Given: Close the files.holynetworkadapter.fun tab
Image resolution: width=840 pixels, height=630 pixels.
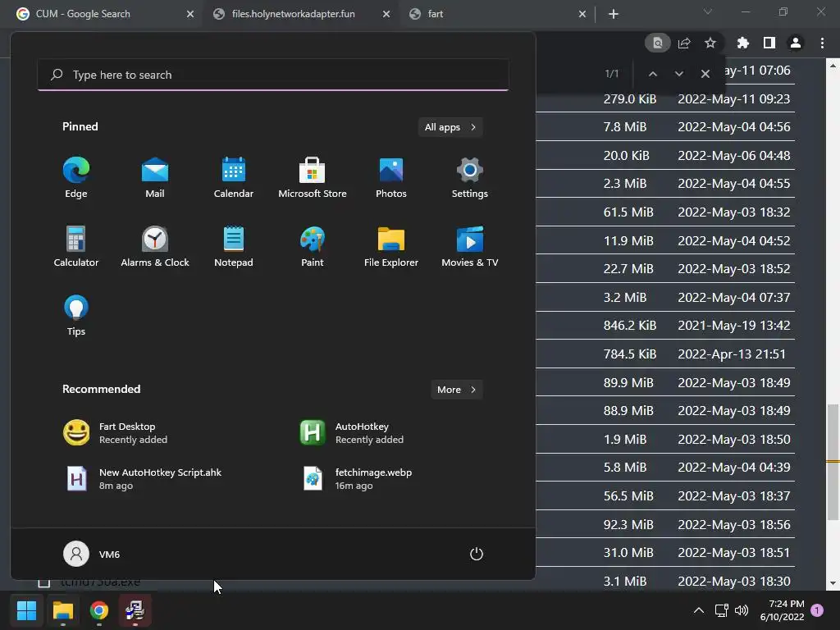Looking at the screenshot, I should coord(386,14).
